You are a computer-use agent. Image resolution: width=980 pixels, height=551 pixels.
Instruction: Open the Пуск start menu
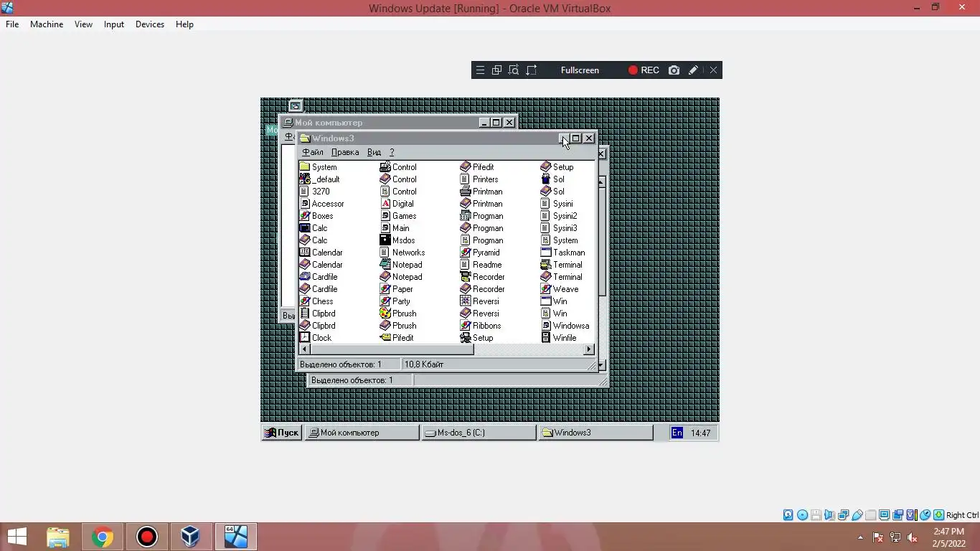281,433
